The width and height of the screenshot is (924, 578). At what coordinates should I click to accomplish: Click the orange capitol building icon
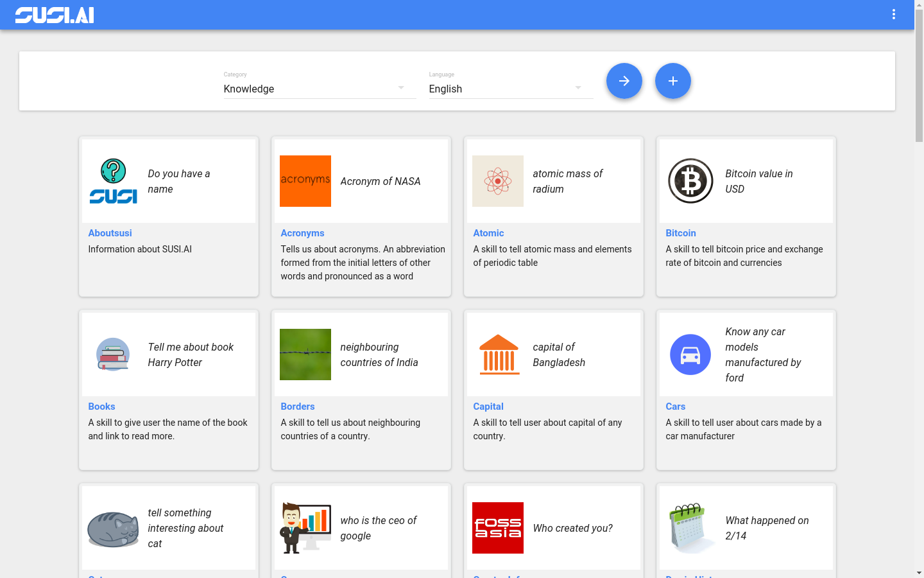point(498,355)
